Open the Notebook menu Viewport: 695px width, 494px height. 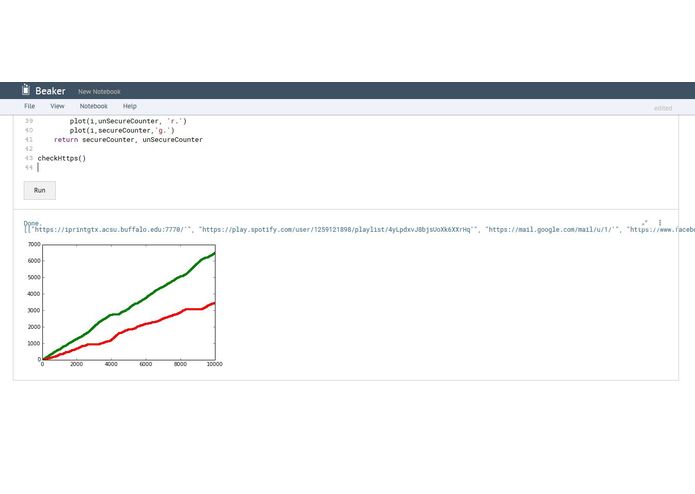(94, 106)
